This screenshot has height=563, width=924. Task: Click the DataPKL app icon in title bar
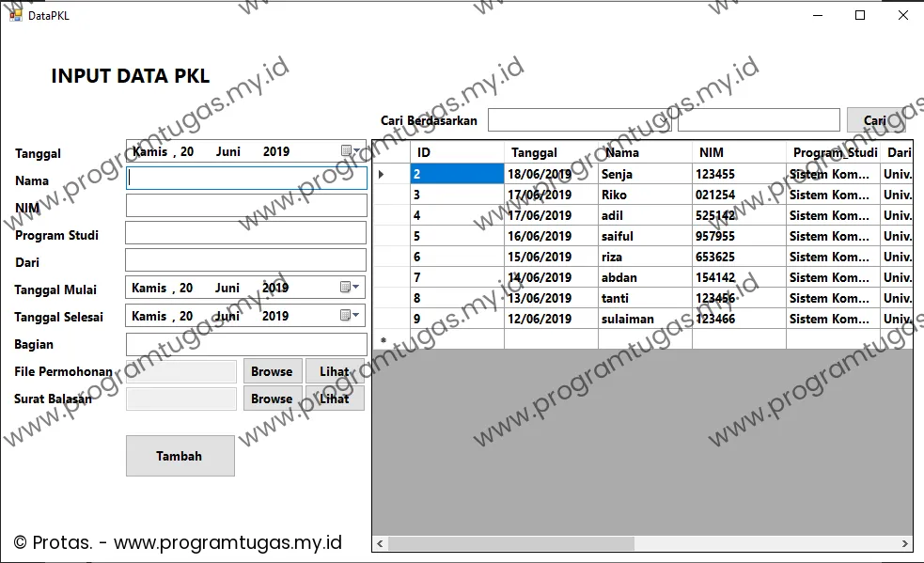[15, 15]
